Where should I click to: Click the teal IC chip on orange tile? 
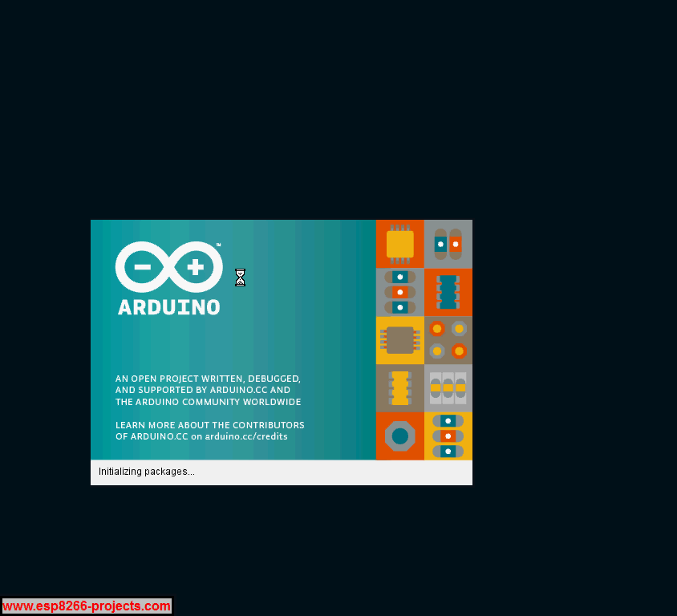[x=448, y=292]
